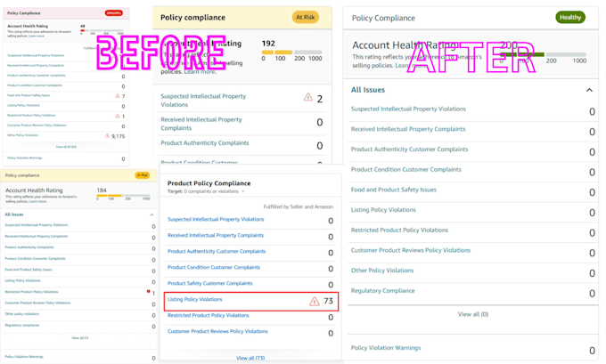
Task: Open Listing Policy Violations in Healthy panel
Action: click(x=383, y=210)
